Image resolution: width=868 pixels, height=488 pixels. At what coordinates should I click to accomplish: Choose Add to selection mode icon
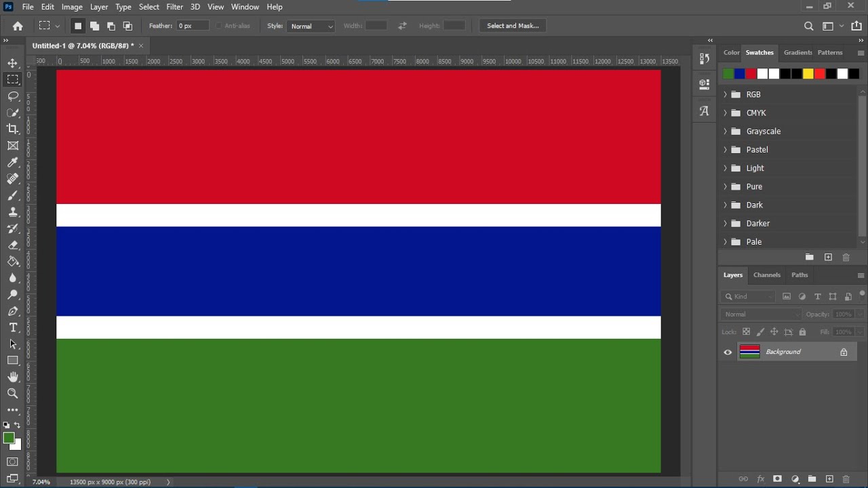click(x=94, y=26)
